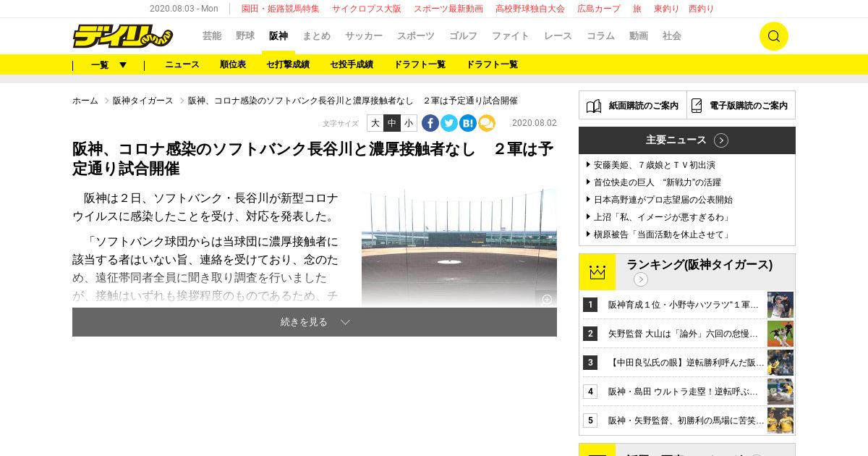
Task: Open rank 2 矢野監督 大山 article
Action: [x=684, y=334]
